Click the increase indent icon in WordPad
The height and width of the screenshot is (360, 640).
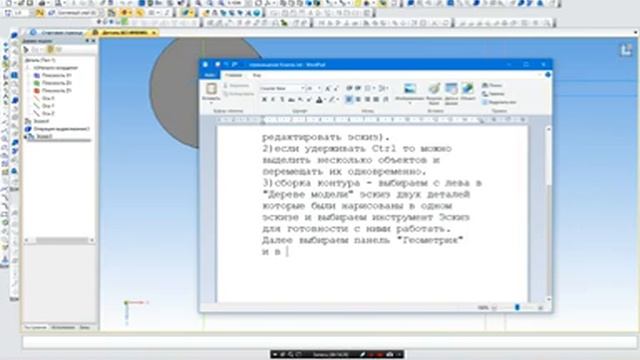(x=358, y=88)
